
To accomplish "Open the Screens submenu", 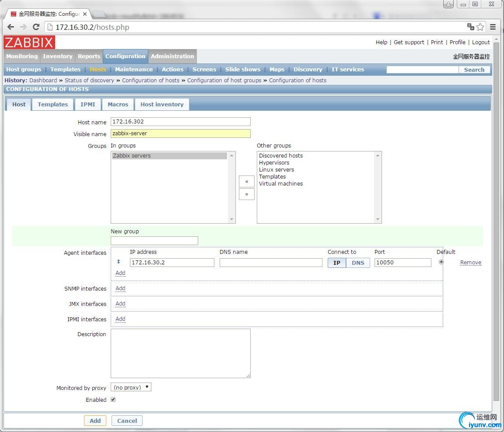I will (204, 70).
